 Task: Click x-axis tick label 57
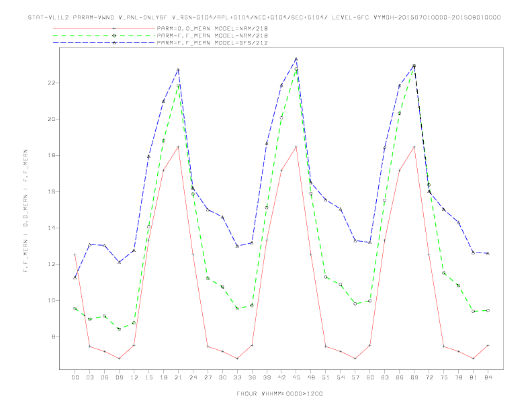[355, 377]
